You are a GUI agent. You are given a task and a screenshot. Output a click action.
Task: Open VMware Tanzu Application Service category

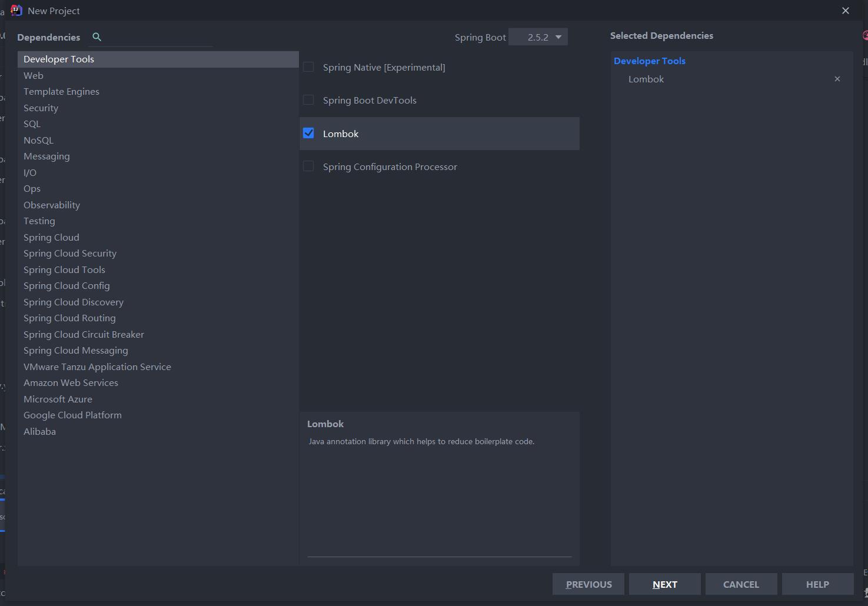coord(158,367)
